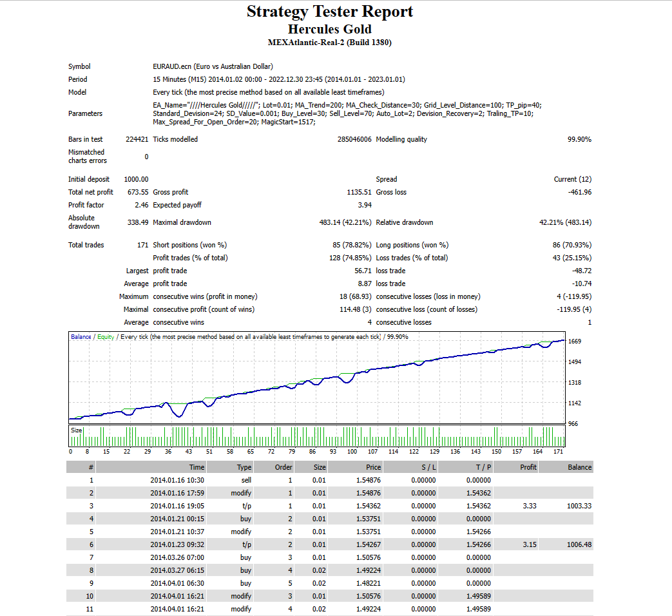Click Loss trades value 43 (25.15%)
The image size is (672, 616).
572,258
